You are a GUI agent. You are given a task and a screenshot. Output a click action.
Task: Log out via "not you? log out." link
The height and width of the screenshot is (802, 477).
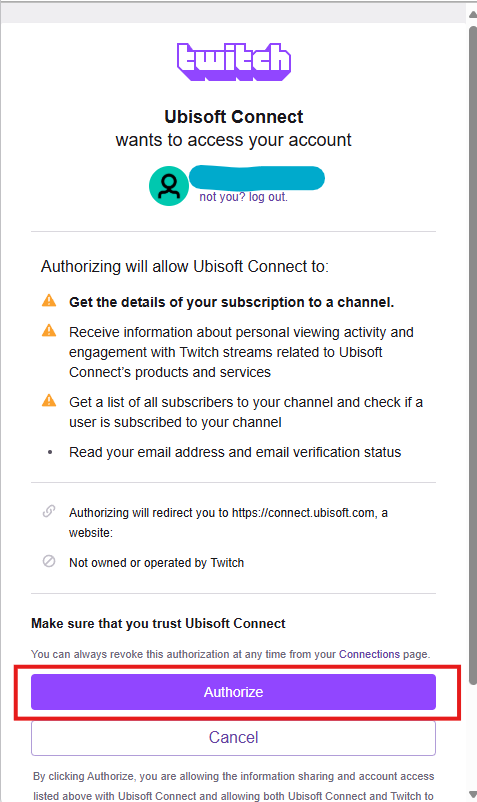[x=243, y=197]
